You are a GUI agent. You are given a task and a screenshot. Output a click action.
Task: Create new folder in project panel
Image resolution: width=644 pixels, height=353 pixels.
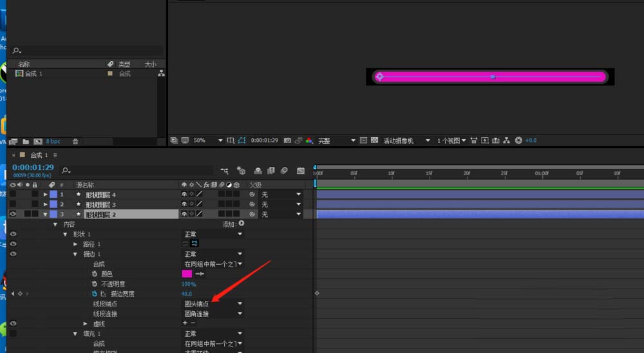coord(26,141)
